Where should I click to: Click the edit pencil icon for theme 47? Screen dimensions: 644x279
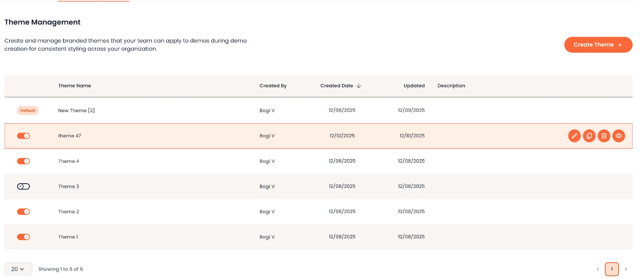574,136
